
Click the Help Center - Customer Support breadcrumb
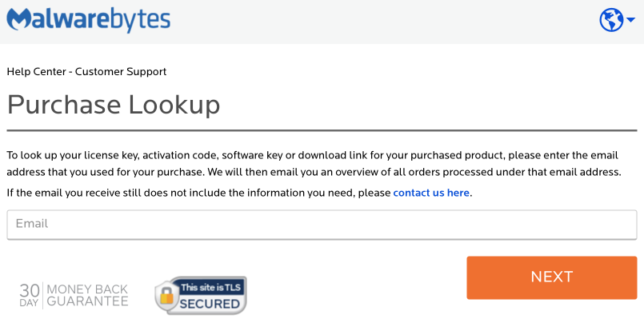(86, 71)
